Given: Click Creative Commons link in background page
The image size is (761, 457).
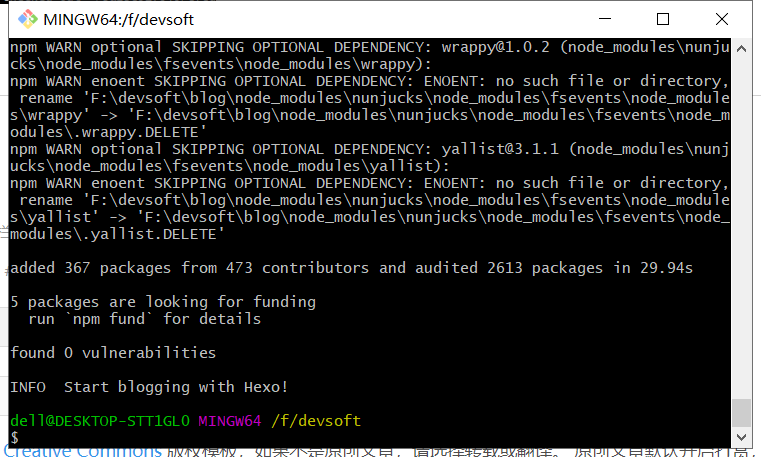Looking at the screenshot, I should tap(83, 452).
